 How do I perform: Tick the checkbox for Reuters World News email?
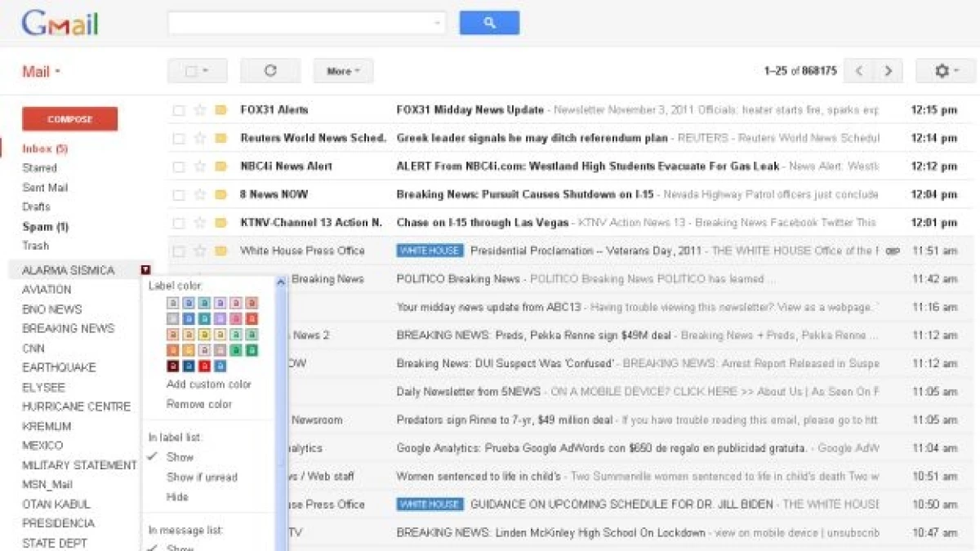click(x=178, y=138)
